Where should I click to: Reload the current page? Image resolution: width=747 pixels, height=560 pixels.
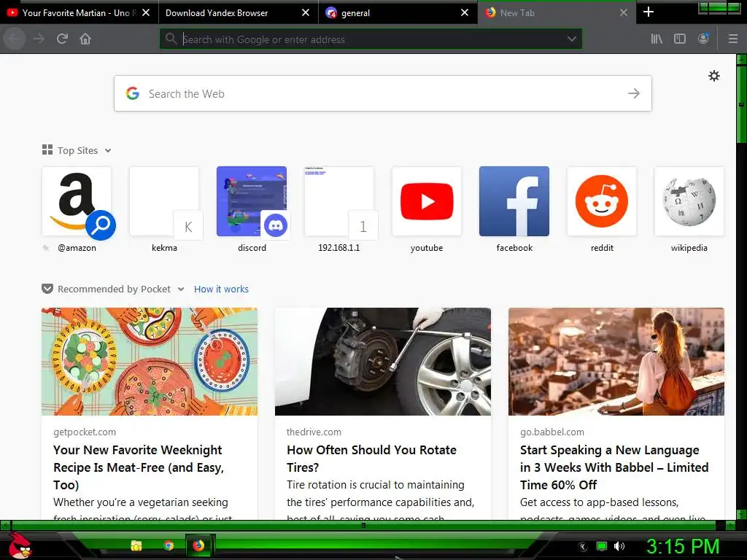pos(62,39)
